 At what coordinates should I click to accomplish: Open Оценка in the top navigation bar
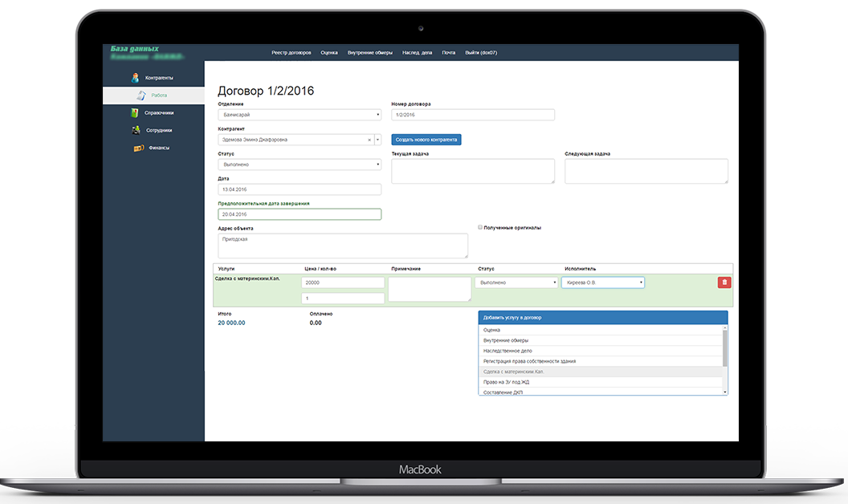click(328, 52)
